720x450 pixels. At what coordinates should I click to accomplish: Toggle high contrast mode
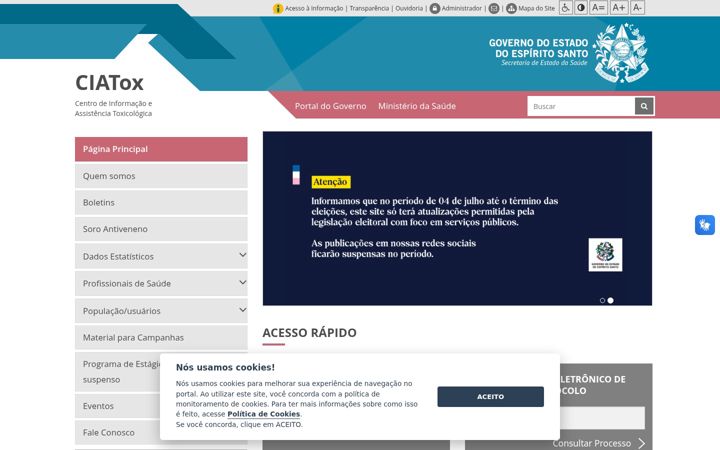pos(581,8)
